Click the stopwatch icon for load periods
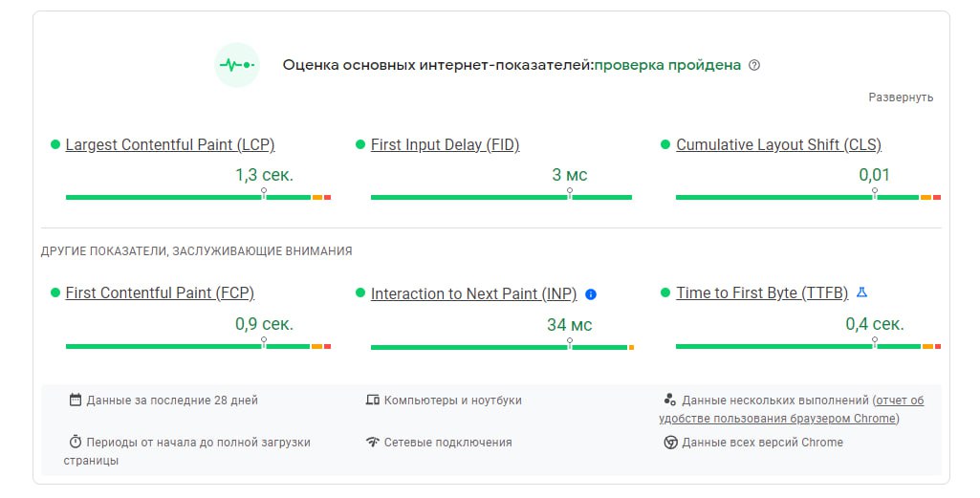The image size is (980, 498). pos(75,442)
